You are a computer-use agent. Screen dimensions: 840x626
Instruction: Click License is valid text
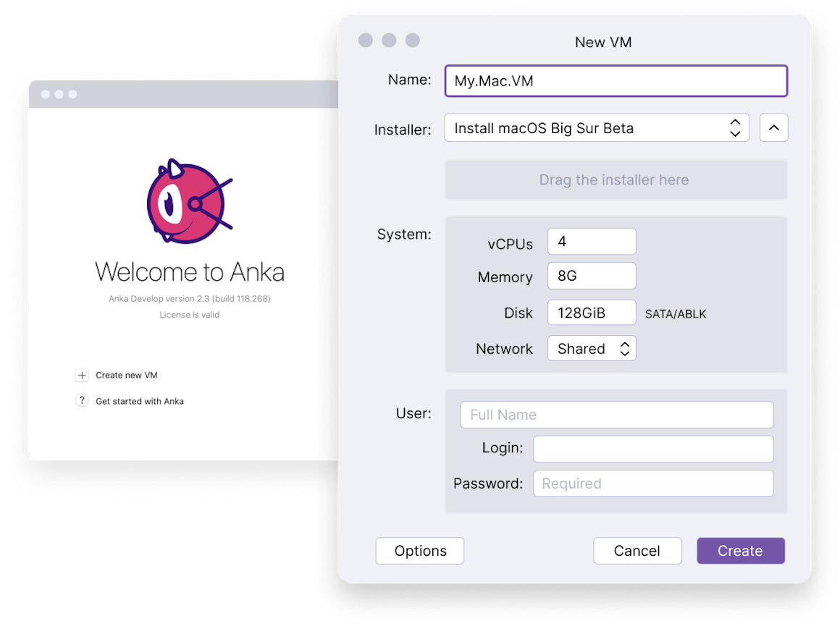190,315
